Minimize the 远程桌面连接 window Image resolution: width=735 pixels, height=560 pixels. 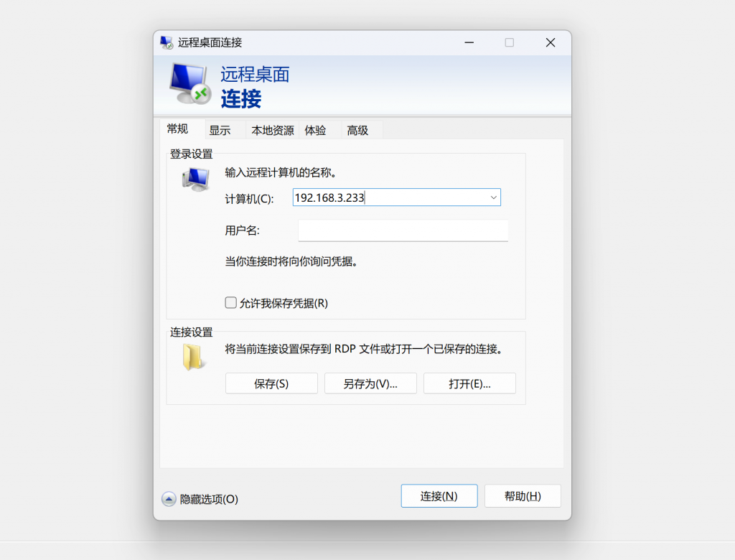tap(468, 42)
